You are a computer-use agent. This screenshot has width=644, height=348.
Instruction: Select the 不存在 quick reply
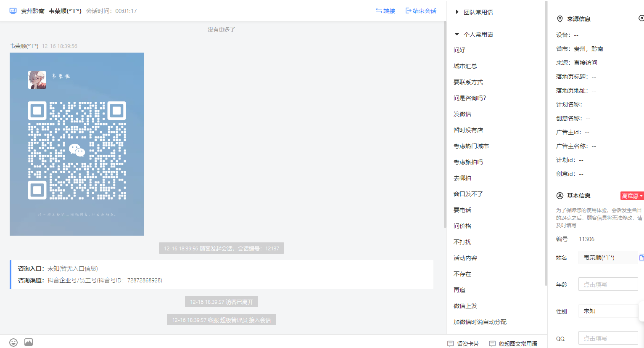(x=462, y=274)
